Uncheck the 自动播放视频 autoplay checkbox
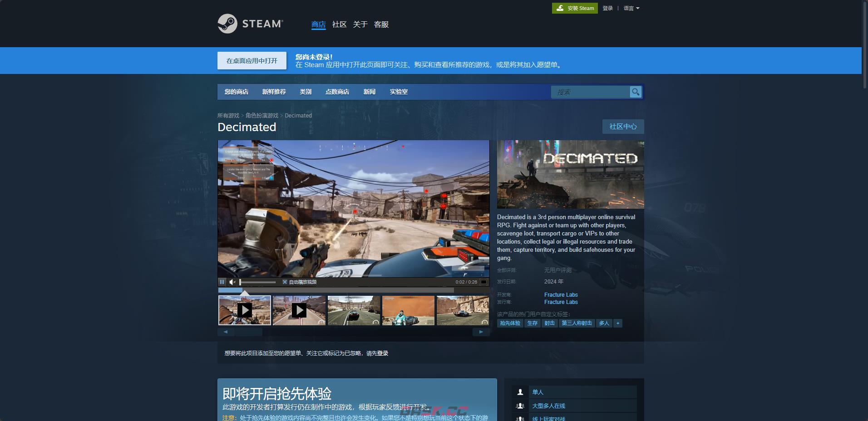868x421 pixels. tap(285, 282)
